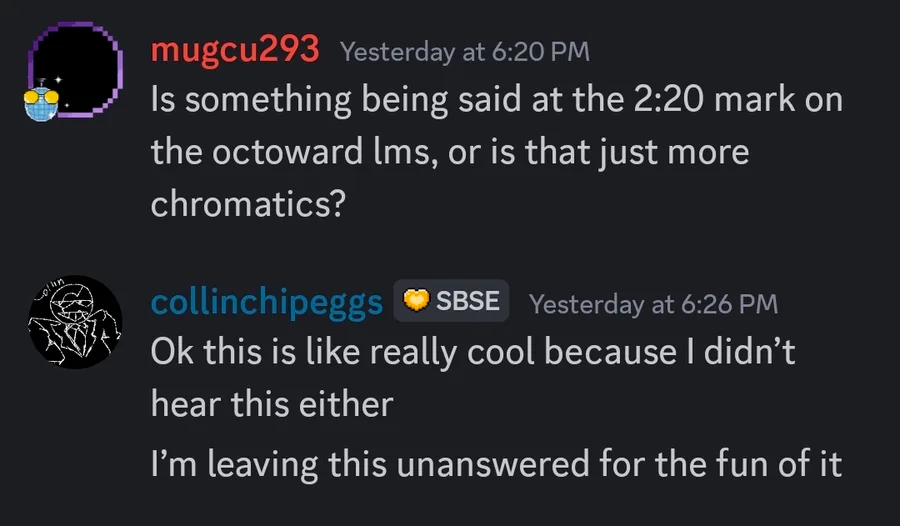Viewport: 900px width, 526px height.
Task: Click the gold heart icon in the SBSE tag
Action: click(x=415, y=301)
